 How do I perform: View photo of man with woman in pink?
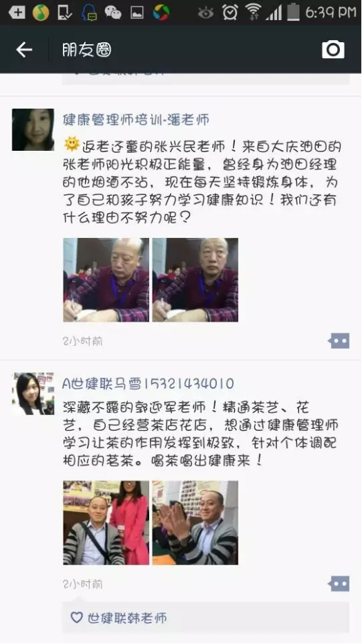tap(106, 523)
